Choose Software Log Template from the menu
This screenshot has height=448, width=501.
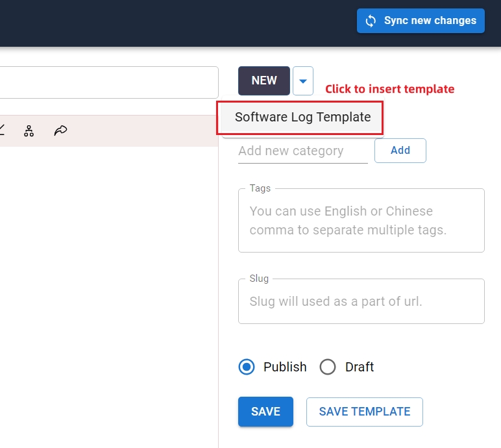pyautogui.click(x=302, y=118)
